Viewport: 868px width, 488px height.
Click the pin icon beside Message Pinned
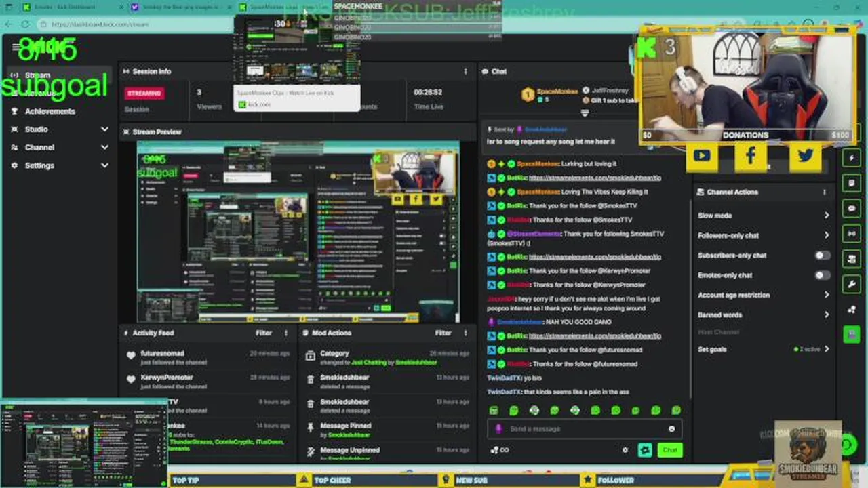310,428
